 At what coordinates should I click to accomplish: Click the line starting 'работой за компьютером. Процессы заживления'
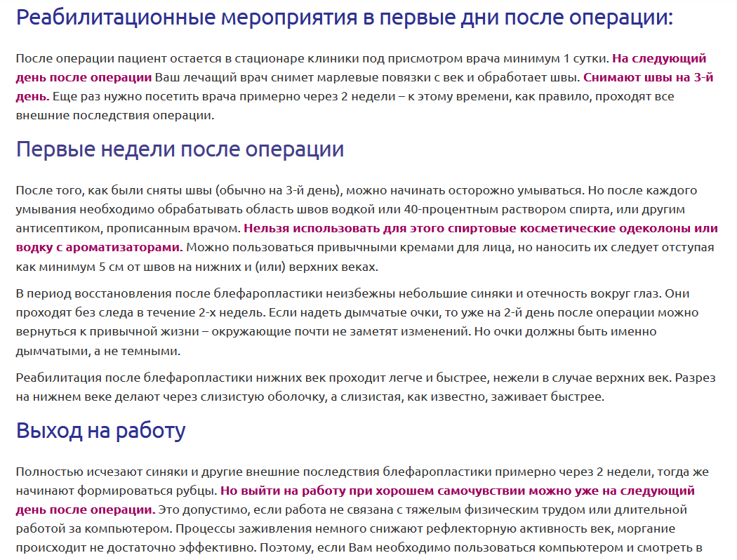[x=345, y=529]
